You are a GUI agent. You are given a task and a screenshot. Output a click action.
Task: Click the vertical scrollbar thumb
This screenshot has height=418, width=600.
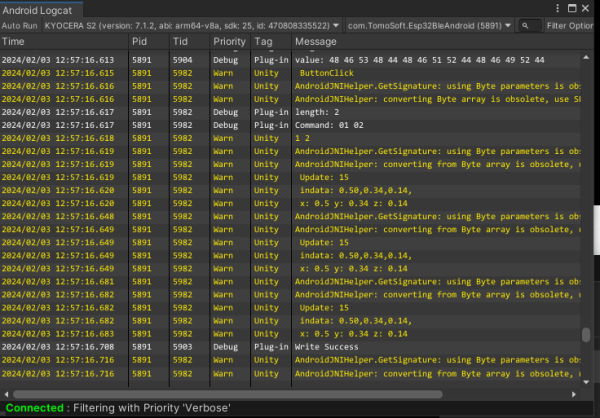click(587, 336)
